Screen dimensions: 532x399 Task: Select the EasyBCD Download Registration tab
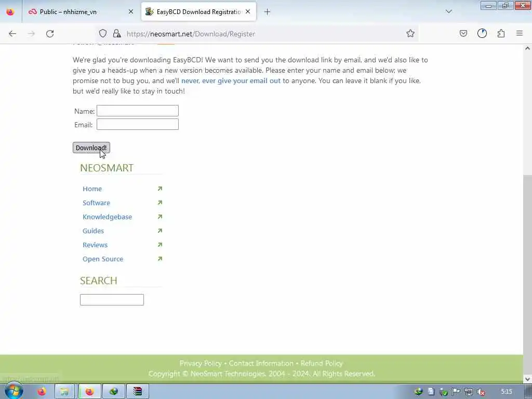198,12
